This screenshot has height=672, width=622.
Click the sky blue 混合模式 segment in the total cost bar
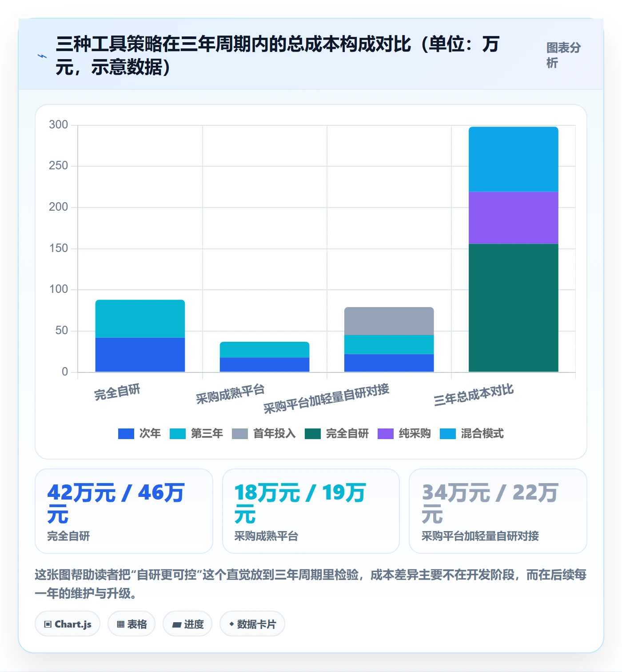click(x=513, y=159)
